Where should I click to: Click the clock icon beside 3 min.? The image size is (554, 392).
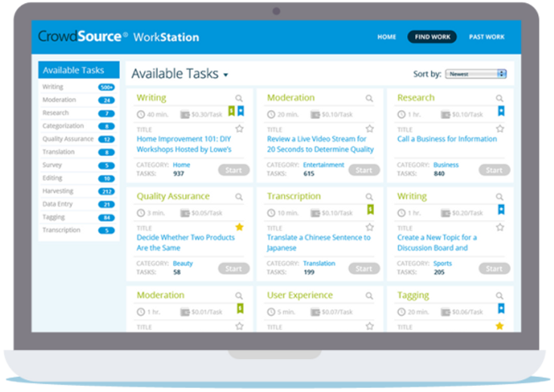tap(141, 213)
